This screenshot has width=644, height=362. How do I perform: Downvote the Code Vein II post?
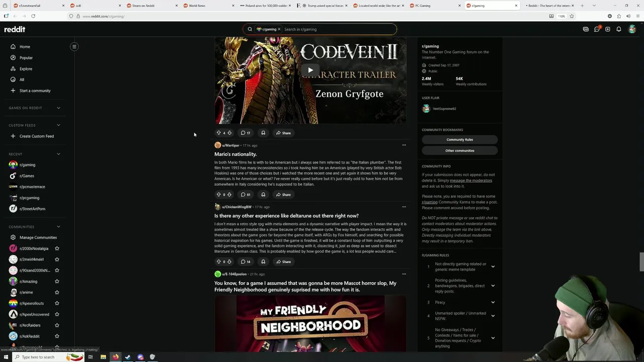point(229,133)
